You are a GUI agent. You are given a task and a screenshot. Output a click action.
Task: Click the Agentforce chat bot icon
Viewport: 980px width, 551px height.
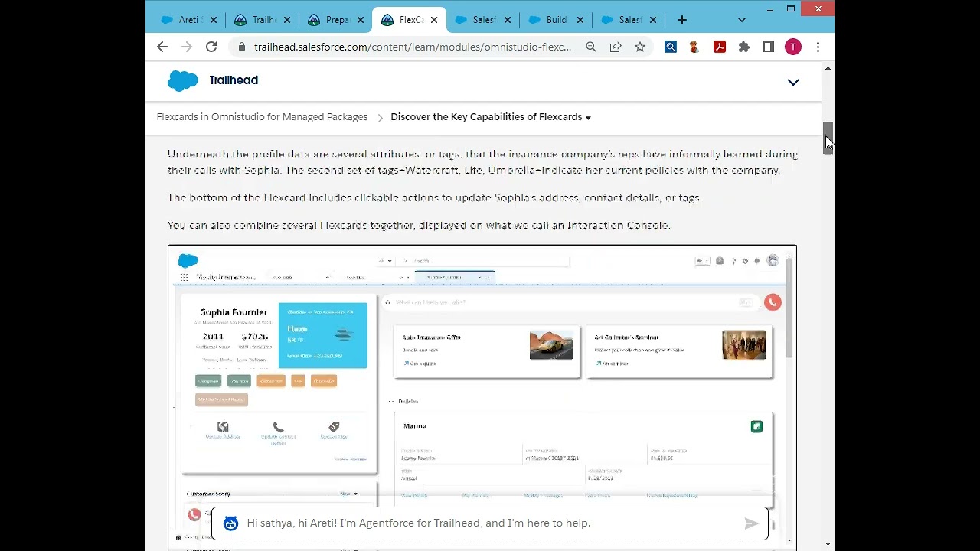pyautogui.click(x=230, y=523)
